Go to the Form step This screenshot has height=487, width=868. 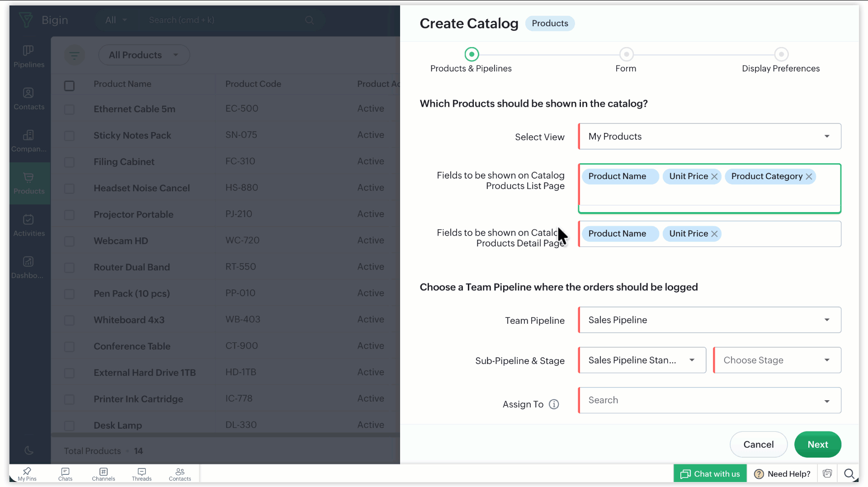pyautogui.click(x=626, y=55)
